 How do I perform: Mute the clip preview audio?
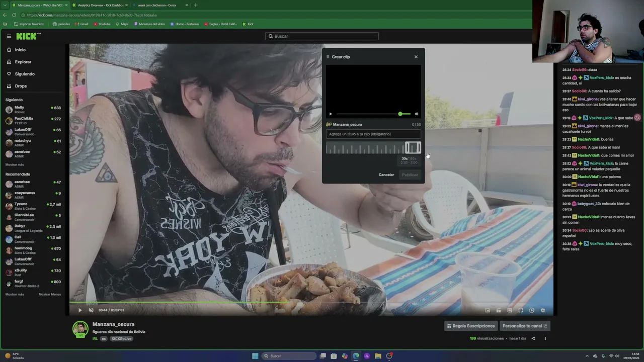(x=417, y=114)
